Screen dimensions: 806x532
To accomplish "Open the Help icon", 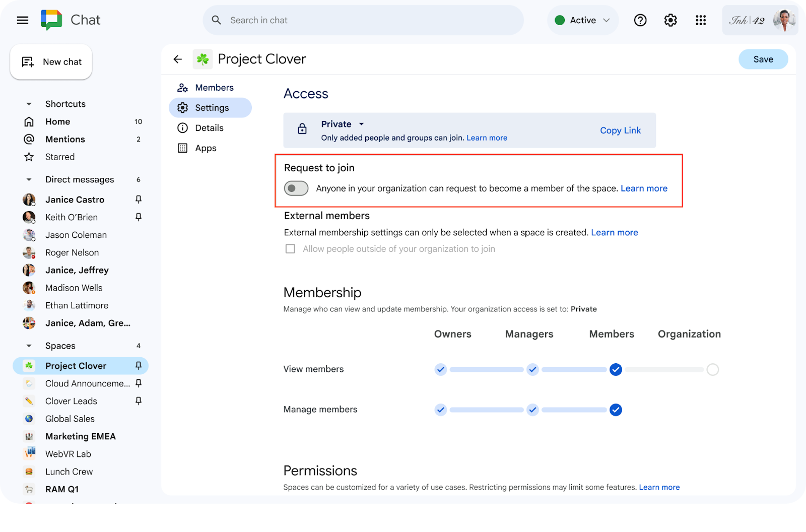I will (x=640, y=20).
